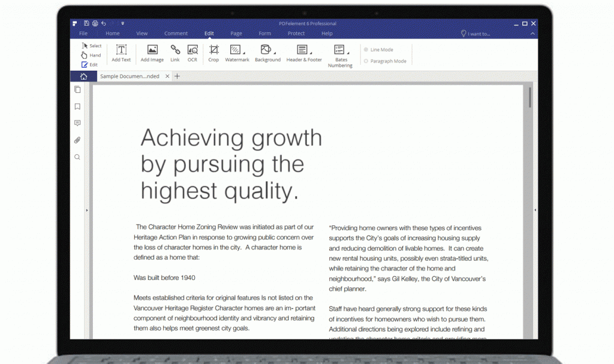614x364 pixels.
Task: Click the Undo arrow icon
Action: point(104,23)
